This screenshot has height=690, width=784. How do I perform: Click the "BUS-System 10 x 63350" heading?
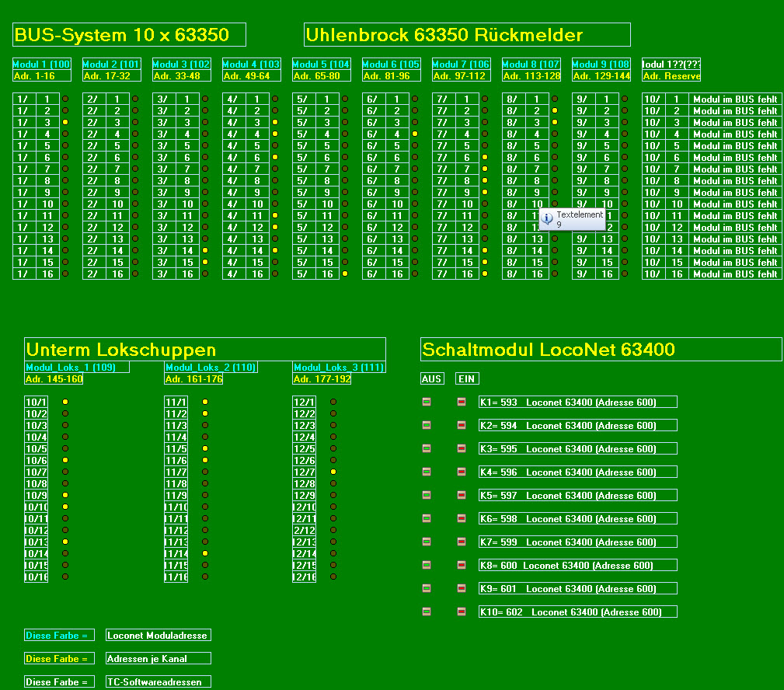129,34
